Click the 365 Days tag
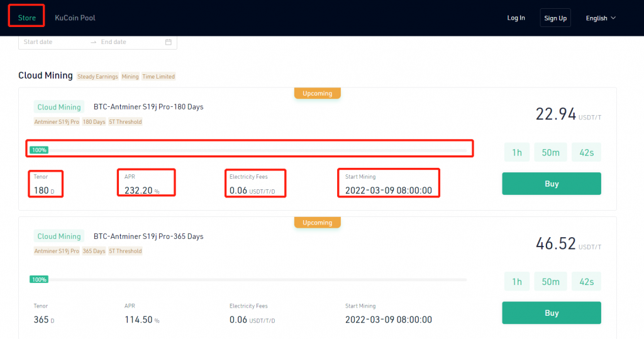 coord(94,251)
